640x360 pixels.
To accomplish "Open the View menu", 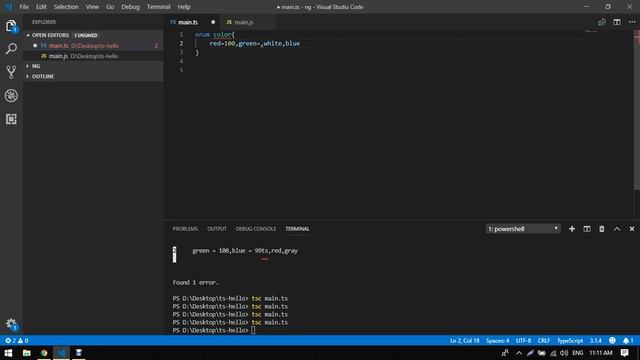I will pyautogui.click(x=92, y=7).
